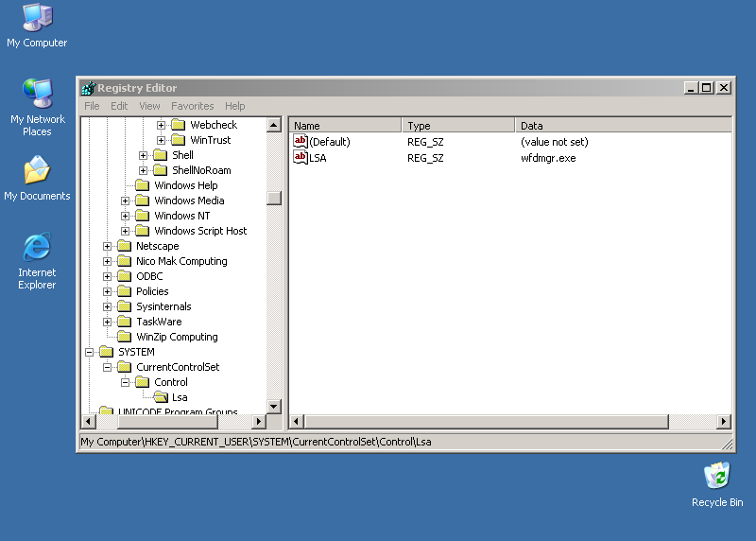Click the Webcheck folder icon
The image size is (756, 541).
point(179,125)
